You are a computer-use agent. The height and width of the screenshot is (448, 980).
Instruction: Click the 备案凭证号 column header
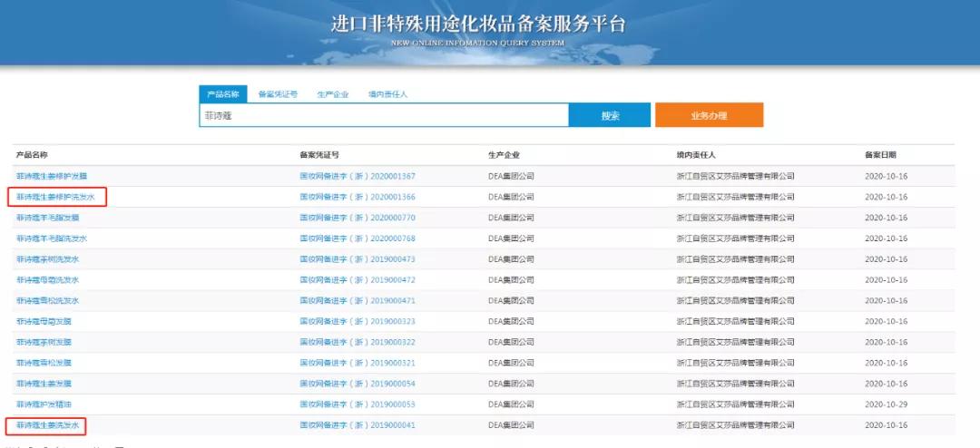[x=319, y=155]
